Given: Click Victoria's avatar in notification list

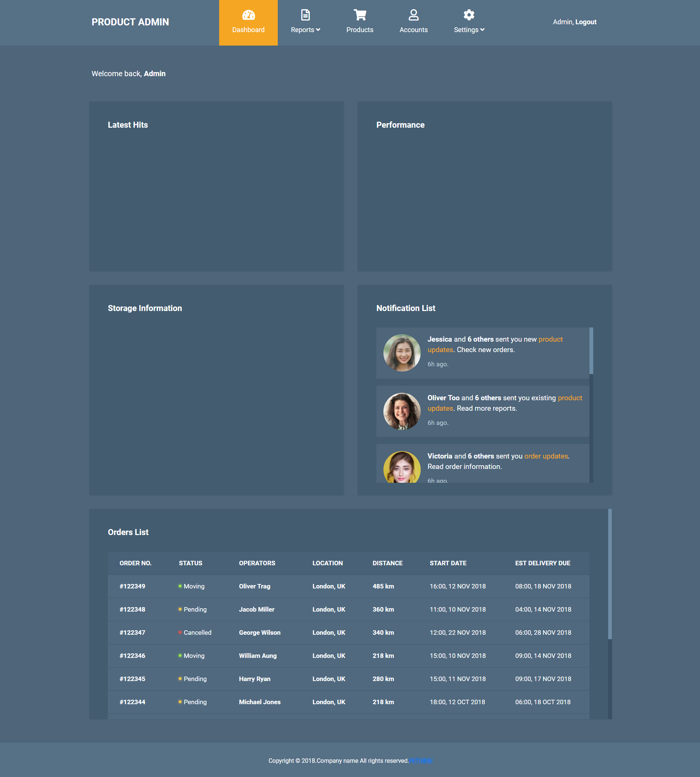Looking at the screenshot, I should (x=402, y=467).
